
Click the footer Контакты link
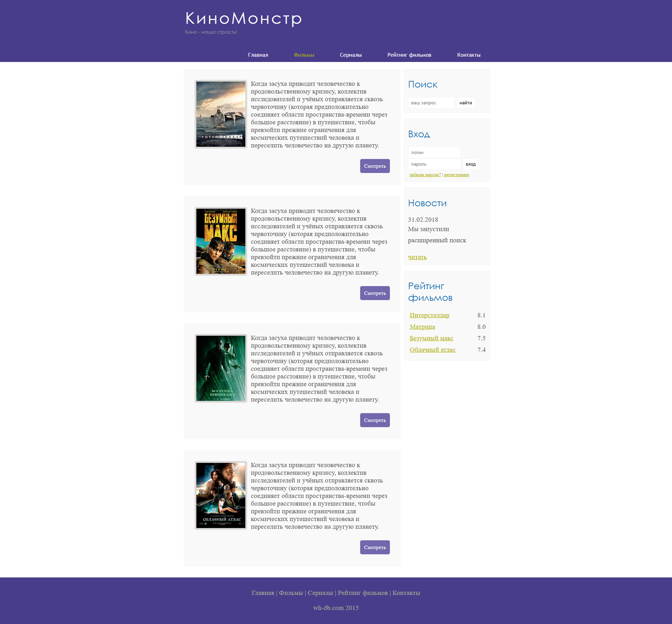pos(406,593)
